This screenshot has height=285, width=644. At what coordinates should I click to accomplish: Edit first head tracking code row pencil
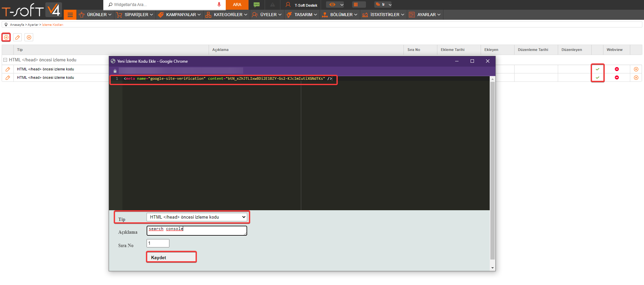coord(8,69)
